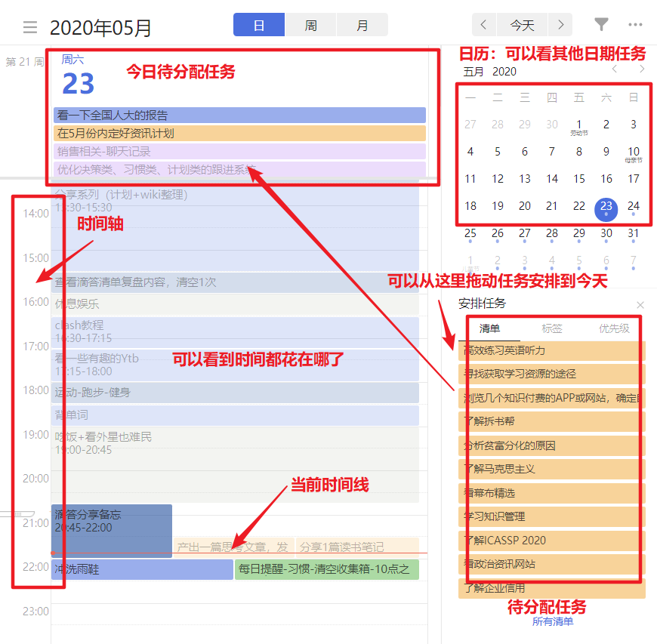Image resolution: width=657 pixels, height=644 pixels.
Task: Open 看一下全国人大的报告 all-day task
Action: coord(239,116)
